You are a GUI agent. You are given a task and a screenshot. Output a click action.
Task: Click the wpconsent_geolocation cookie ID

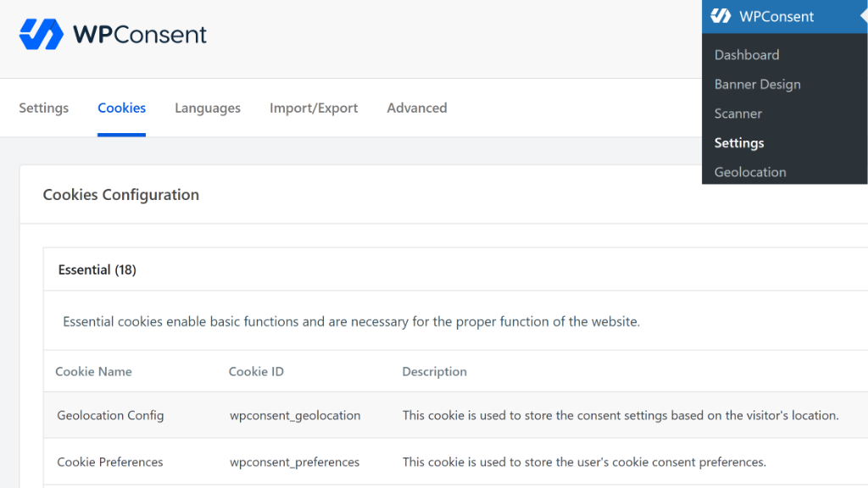click(295, 415)
